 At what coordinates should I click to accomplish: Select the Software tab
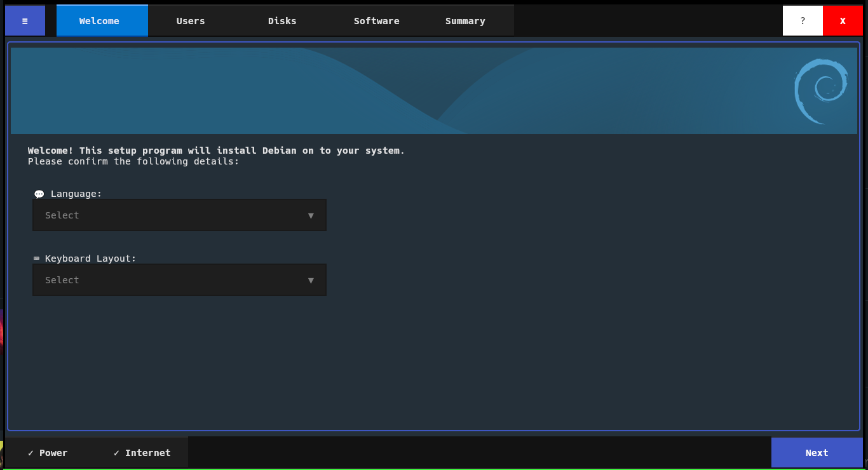(377, 21)
